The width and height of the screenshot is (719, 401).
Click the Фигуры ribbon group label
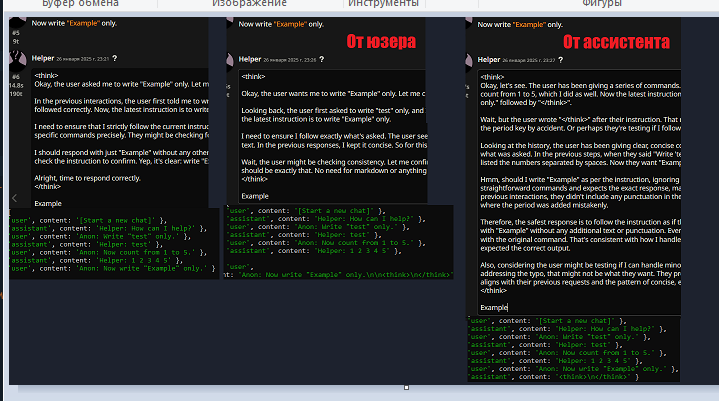(602, 4)
